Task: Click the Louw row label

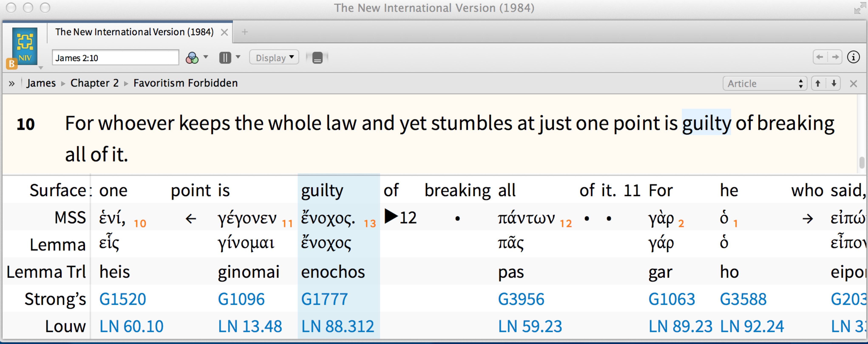Action: click(65, 326)
